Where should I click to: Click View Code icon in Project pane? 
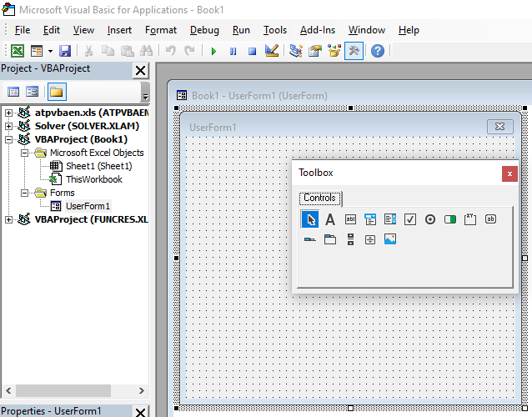pos(13,92)
